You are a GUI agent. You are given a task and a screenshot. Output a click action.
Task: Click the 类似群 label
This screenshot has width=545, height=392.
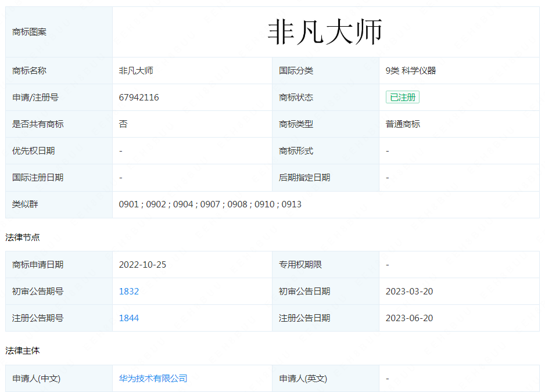25,204
